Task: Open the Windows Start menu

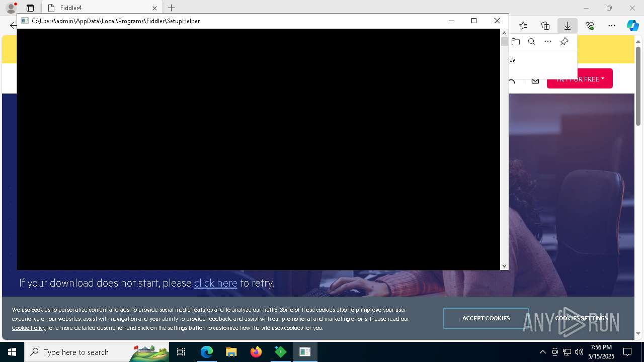Action: point(12,352)
